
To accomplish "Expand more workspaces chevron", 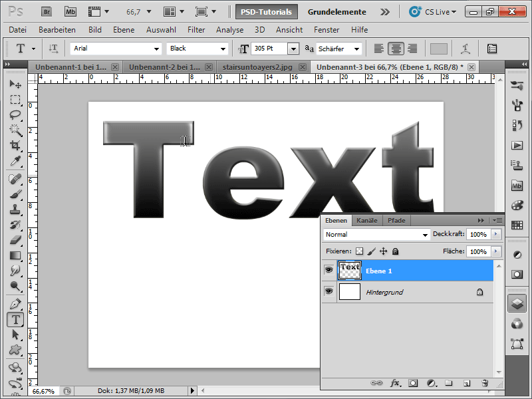I will click(x=385, y=12).
